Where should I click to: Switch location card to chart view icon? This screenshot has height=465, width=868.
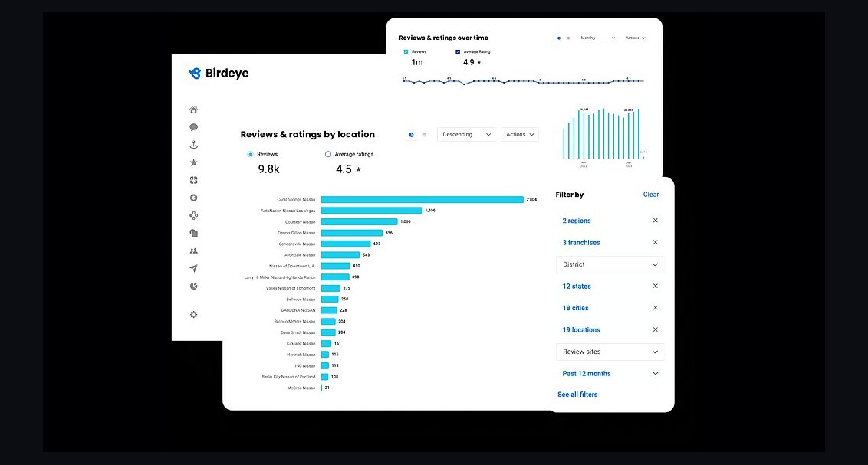[x=411, y=135]
